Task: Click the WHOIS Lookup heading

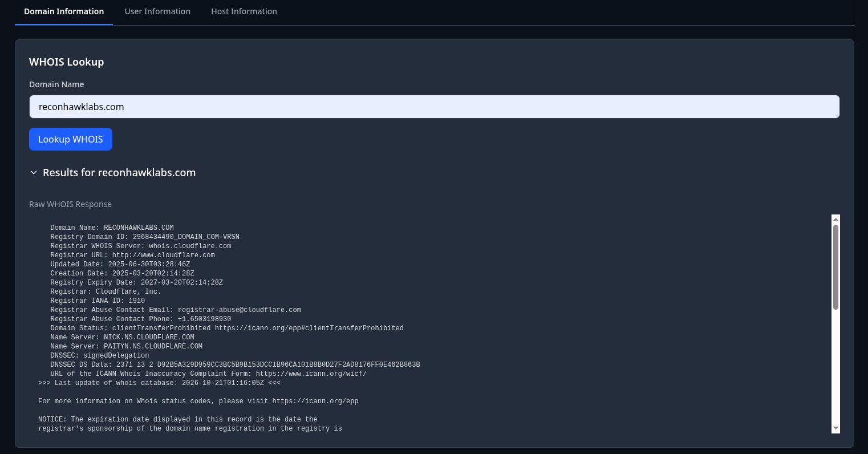Action: click(x=66, y=62)
